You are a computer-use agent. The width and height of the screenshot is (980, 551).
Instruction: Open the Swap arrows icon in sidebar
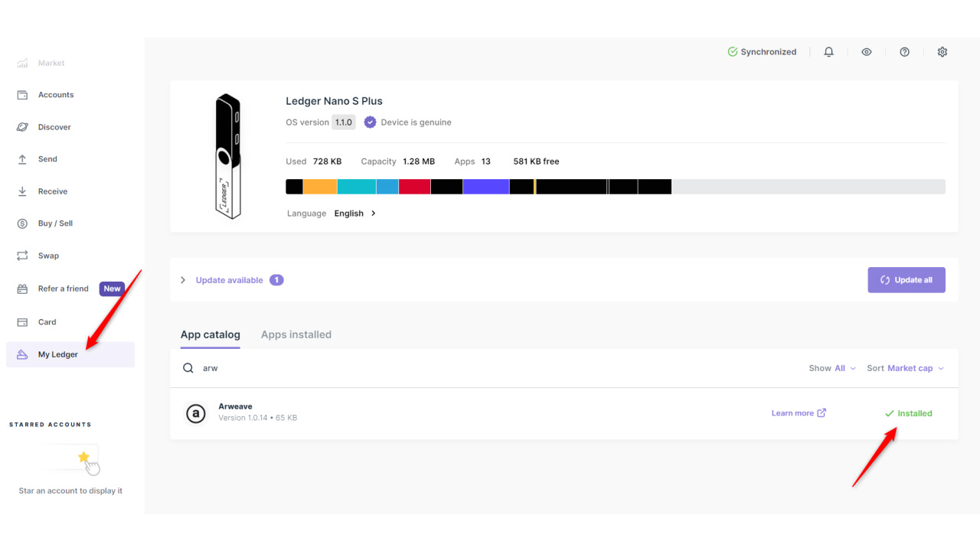point(22,256)
